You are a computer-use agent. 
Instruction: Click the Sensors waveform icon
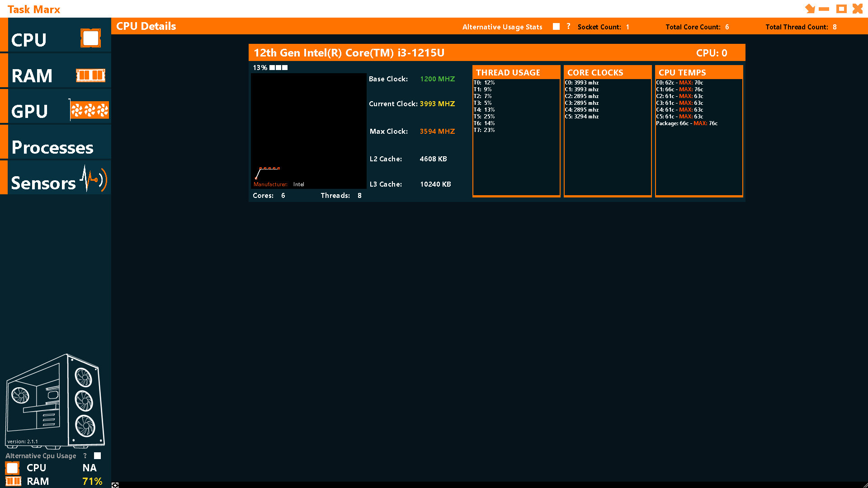[94, 178]
